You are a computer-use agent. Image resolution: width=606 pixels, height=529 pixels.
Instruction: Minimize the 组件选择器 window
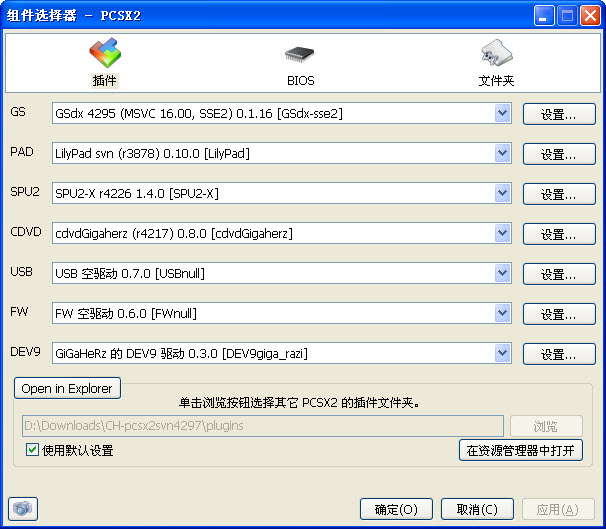(x=544, y=16)
